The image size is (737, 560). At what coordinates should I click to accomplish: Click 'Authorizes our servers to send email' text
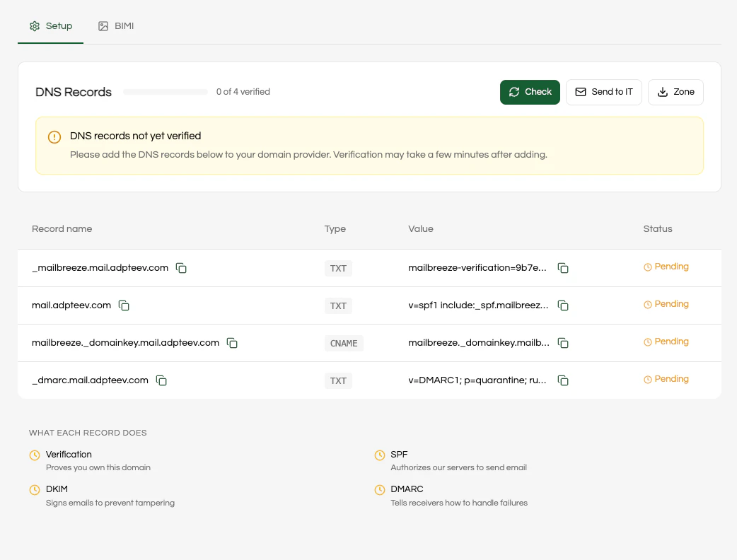tap(459, 467)
